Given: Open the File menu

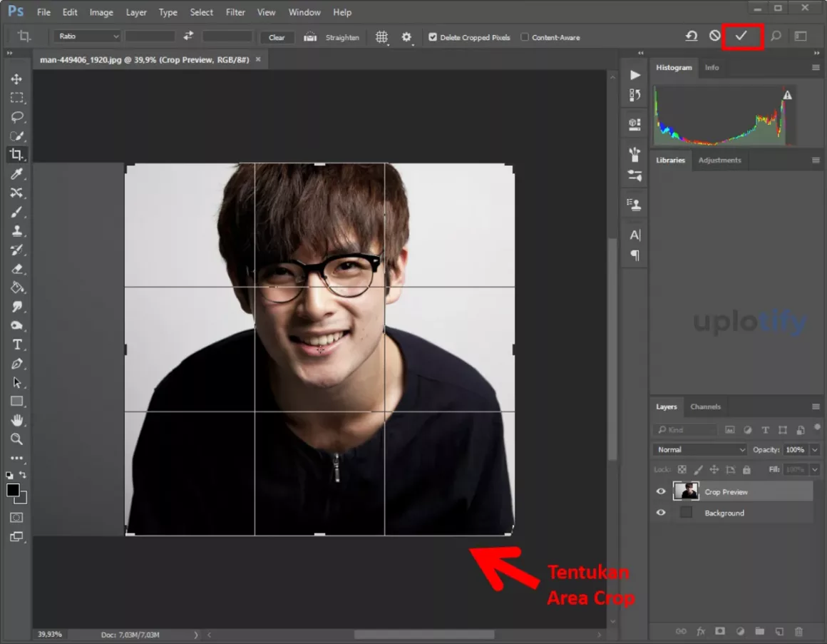Looking at the screenshot, I should click(x=43, y=12).
